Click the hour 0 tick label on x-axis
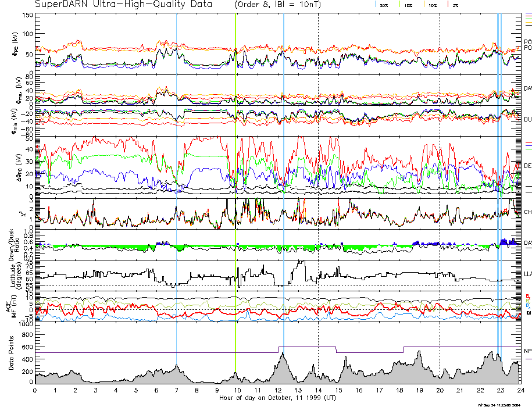 click(x=35, y=390)
